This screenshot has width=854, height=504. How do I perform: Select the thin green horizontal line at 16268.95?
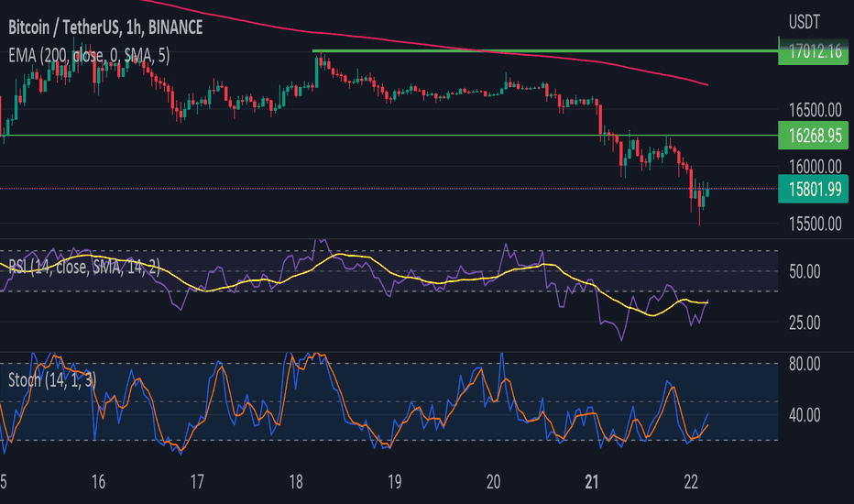click(x=389, y=135)
